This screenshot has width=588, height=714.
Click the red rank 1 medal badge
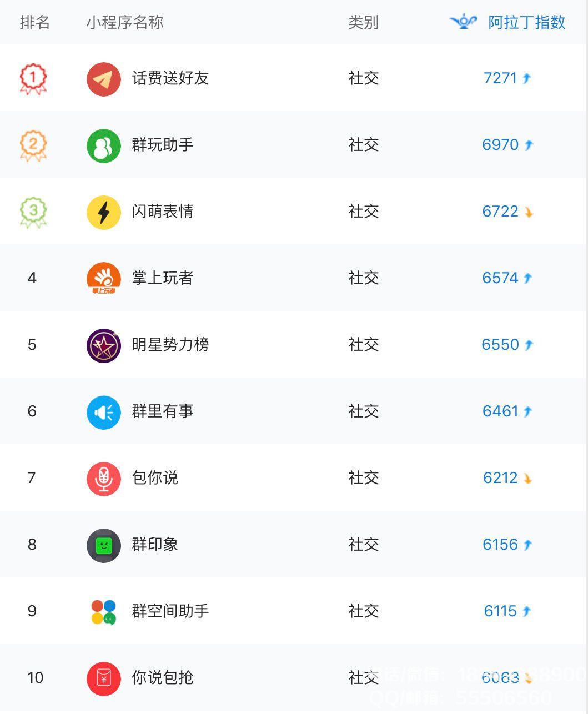click(x=33, y=79)
